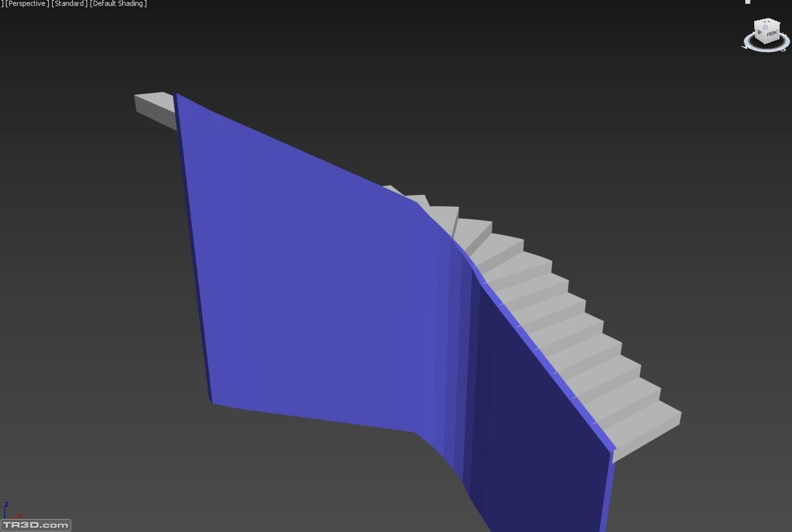Click the top face of the ViewCube
Screen dimensions: 792x532
767,24
